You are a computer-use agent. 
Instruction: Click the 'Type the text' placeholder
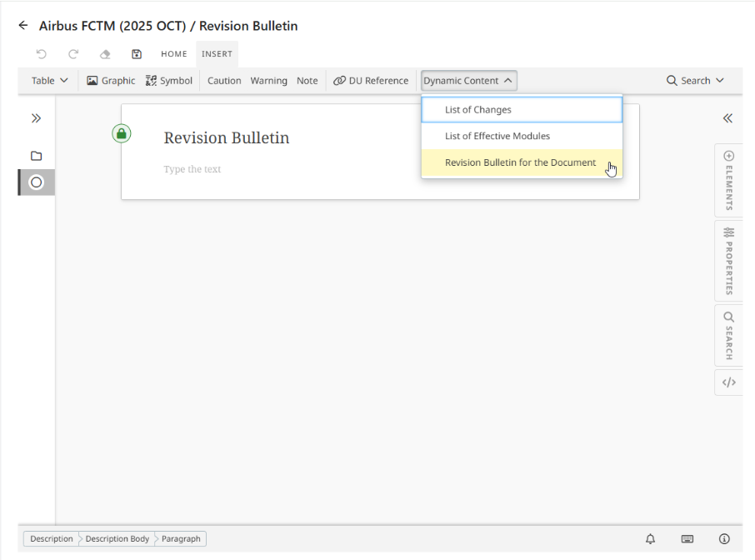pyautogui.click(x=192, y=169)
